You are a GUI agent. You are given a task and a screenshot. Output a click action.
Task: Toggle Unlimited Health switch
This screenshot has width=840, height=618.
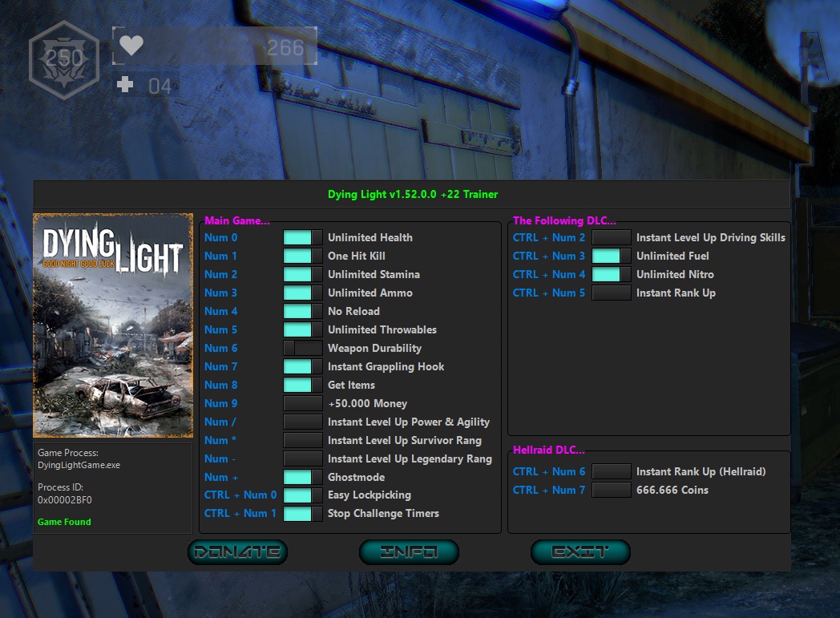(303, 237)
